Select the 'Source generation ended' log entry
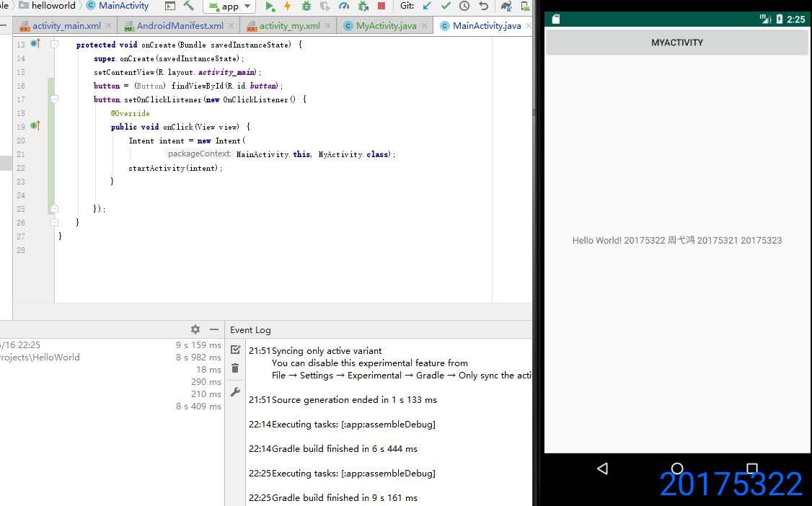The width and height of the screenshot is (812, 506). 354,399
